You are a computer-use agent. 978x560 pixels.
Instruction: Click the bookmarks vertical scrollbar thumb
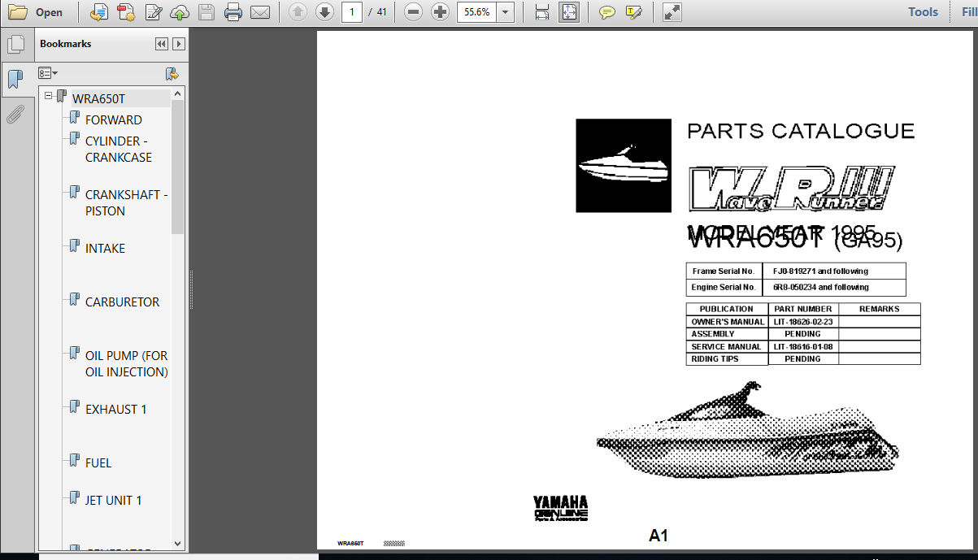[178, 167]
